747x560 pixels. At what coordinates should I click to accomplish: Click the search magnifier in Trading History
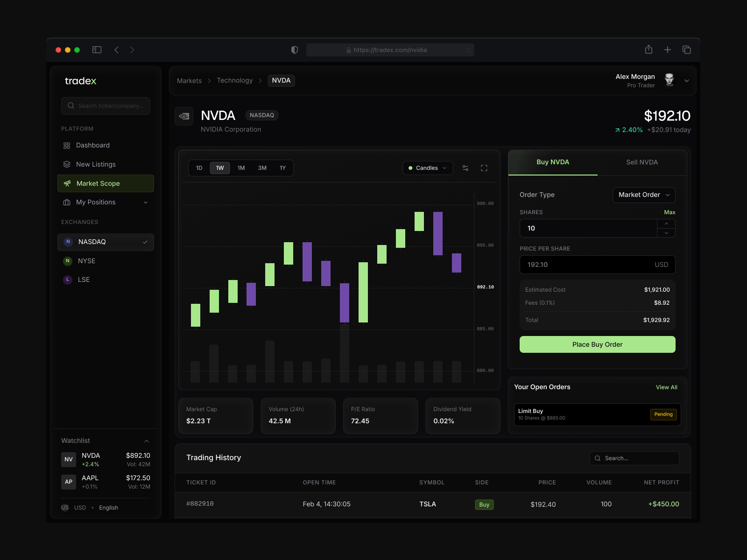[x=598, y=458]
